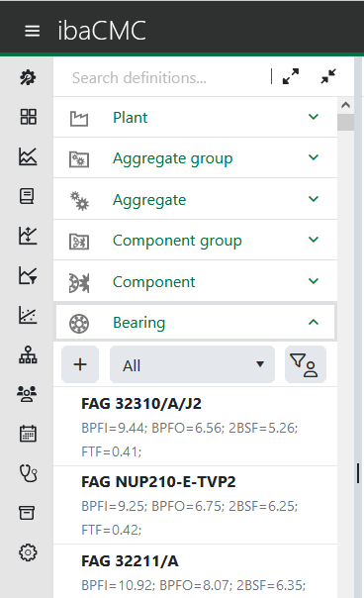This screenshot has width=364, height=598.
Task: Expand the Plant section
Action: coord(195,117)
